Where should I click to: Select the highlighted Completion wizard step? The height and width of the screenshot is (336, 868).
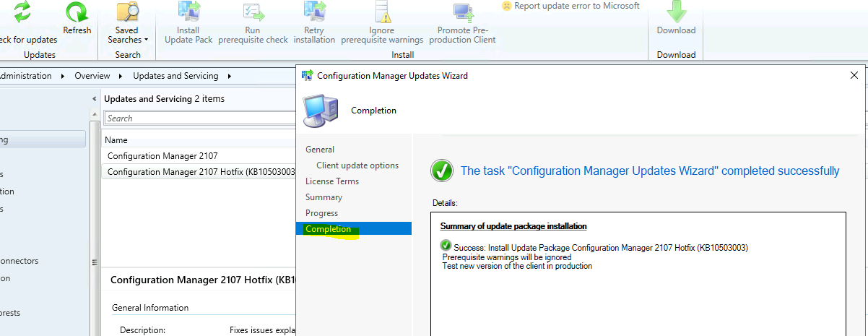click(x=354, y=229)
